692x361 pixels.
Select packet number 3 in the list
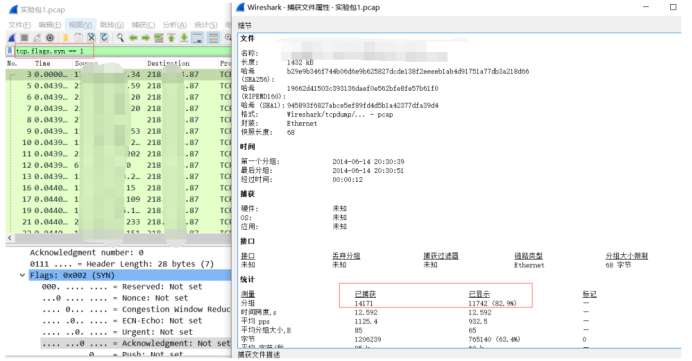(x=118, y=74)
